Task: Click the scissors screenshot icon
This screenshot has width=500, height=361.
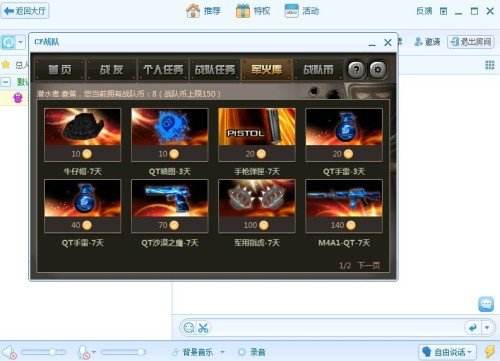Action: [203, 327]
